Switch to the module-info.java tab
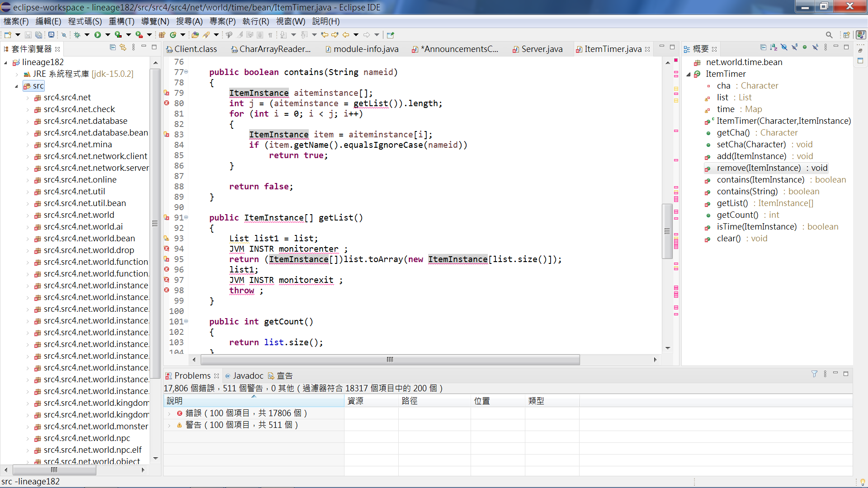 tap(362, 49)
